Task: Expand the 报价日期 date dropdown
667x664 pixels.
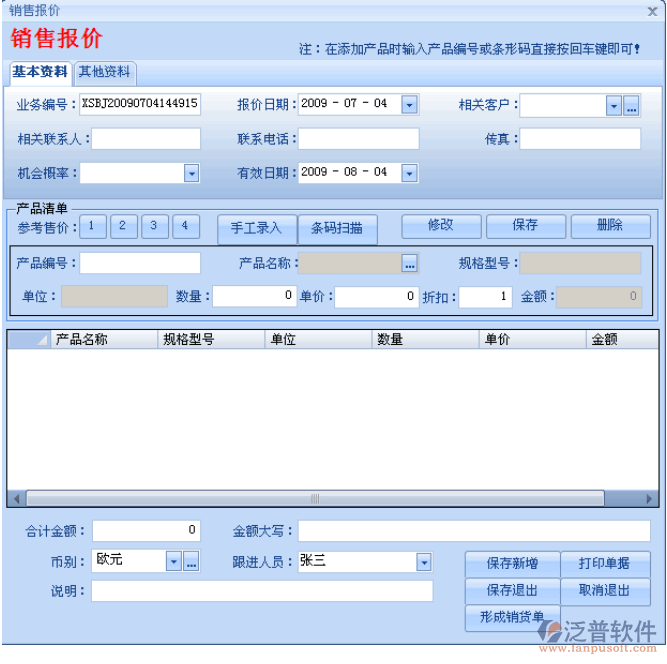Action: click(x=409, y=105)
